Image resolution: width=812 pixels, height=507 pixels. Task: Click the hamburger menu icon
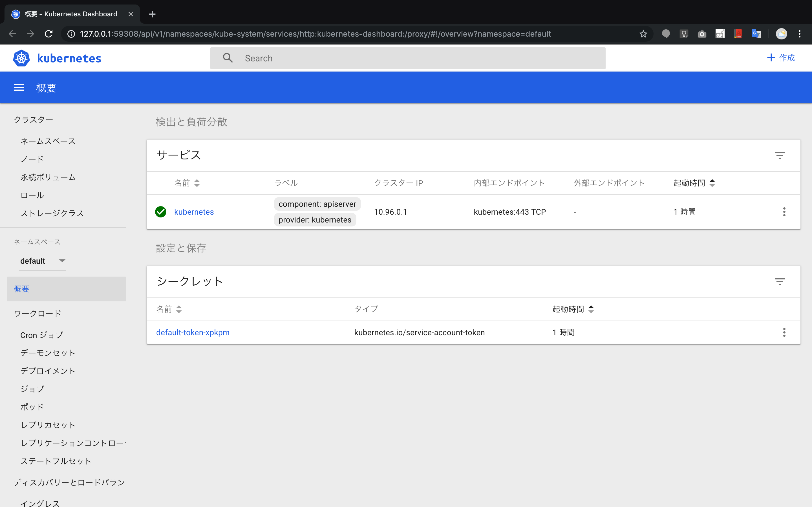pos(19,87)
